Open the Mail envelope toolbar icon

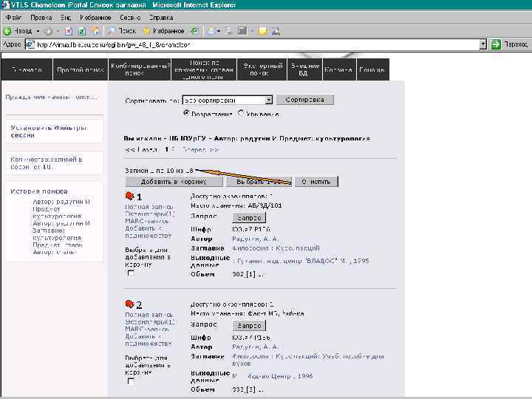(x=211, y=31)
